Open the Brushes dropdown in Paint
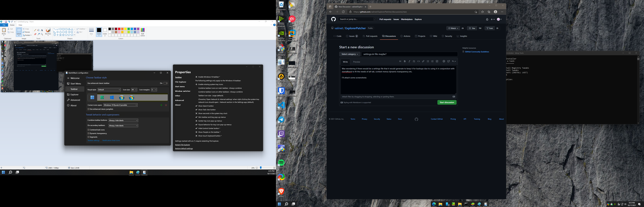 click(48, 32)
